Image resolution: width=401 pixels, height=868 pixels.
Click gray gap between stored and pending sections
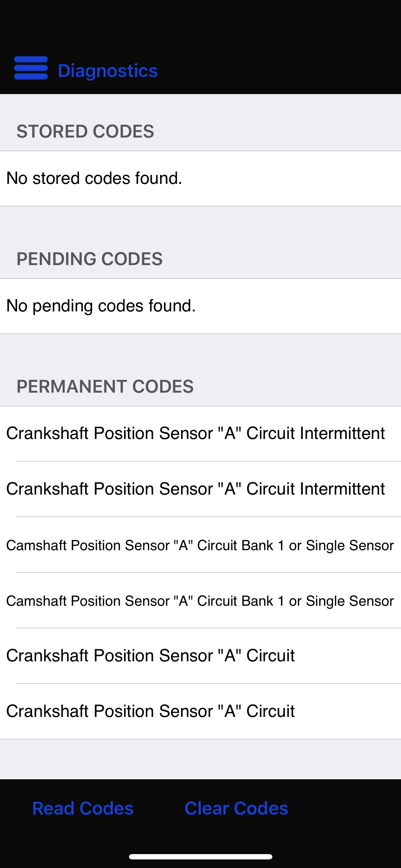pyautogui.click(x=200, y=224)
